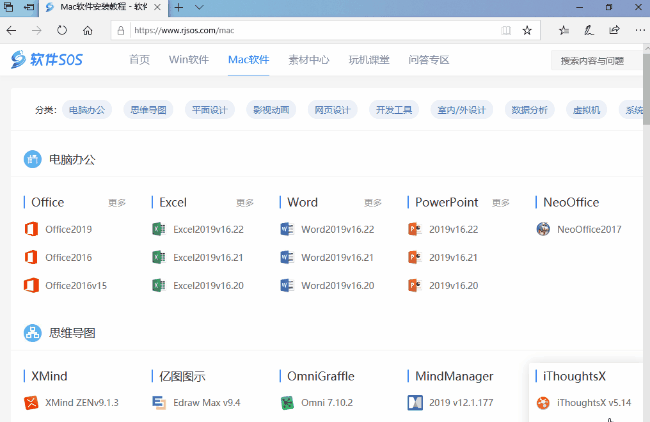
Task: Click the Office2019 icon
Action: coord(31,229)
